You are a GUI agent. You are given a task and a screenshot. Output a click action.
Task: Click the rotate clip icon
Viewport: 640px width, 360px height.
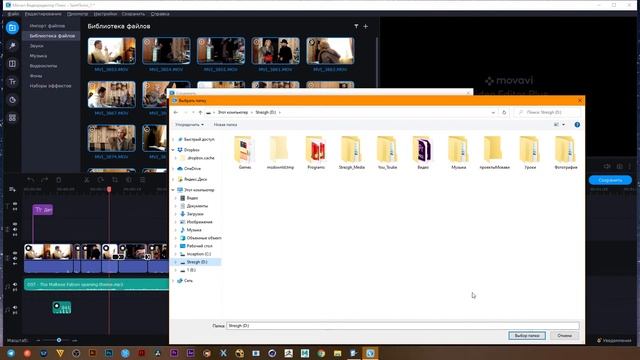tap(100, 180)
